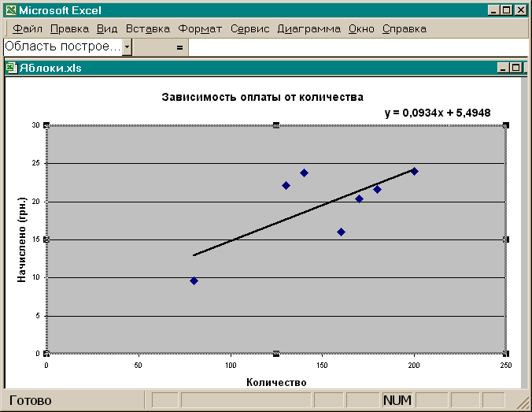
Task: Select the data point at quantity 130
Action: [x=286, y=185]
